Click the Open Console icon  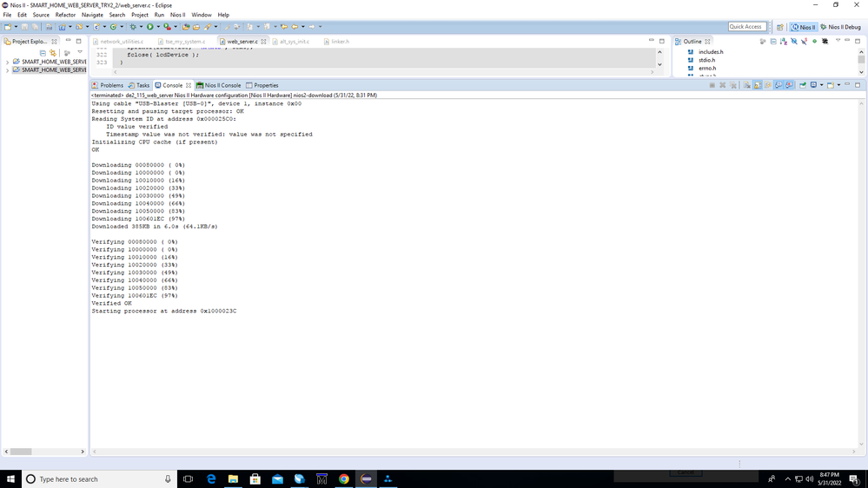coord(831,85)
